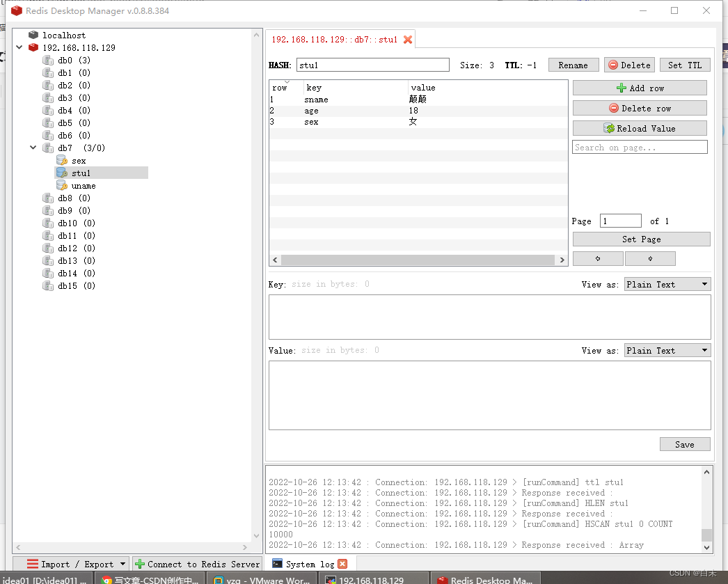The image size is (728, 584).
Task: Click the red 192.168.118.129 server icon
Action: click(33, 47)
